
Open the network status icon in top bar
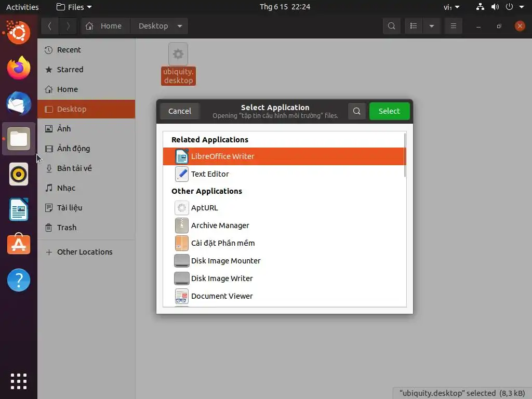480,7
